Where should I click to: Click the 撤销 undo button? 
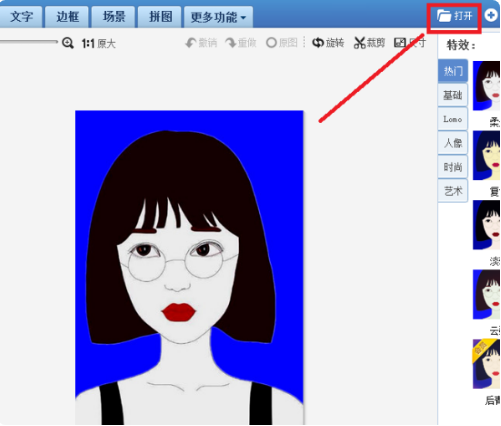pos(201,43)
